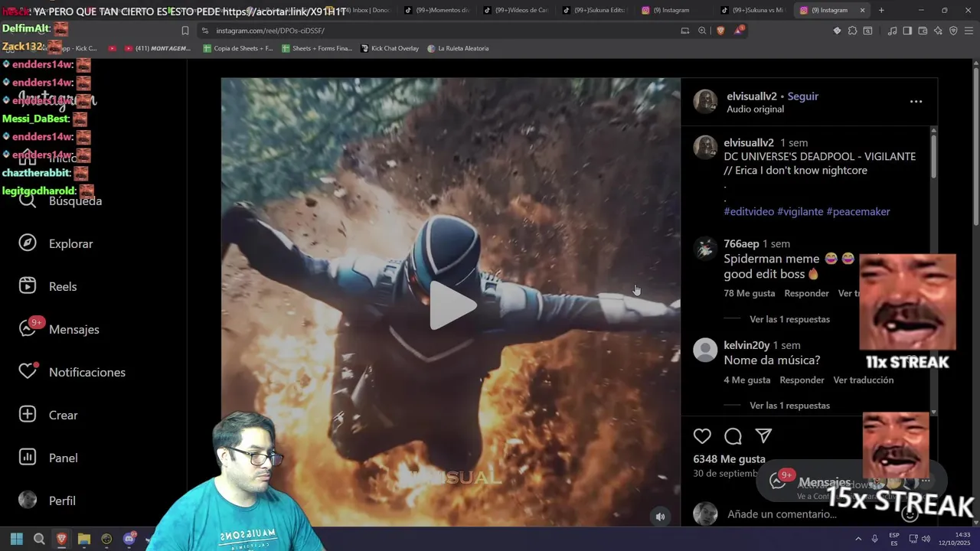Open the Brave VPN shield icon

tap(953, 31)
